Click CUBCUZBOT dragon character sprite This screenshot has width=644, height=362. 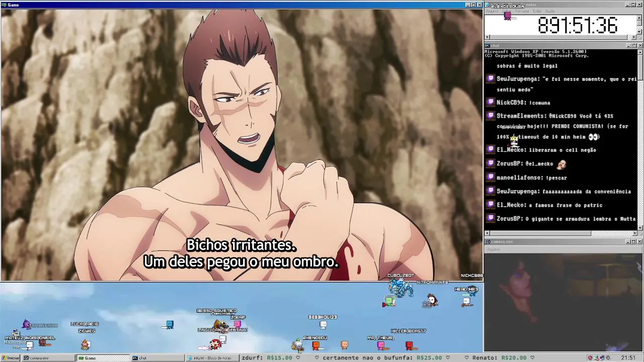tap(401, 288)
